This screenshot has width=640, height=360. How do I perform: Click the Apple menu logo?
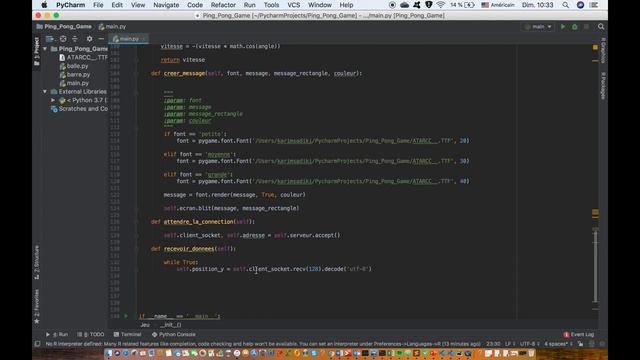(44, 5)
